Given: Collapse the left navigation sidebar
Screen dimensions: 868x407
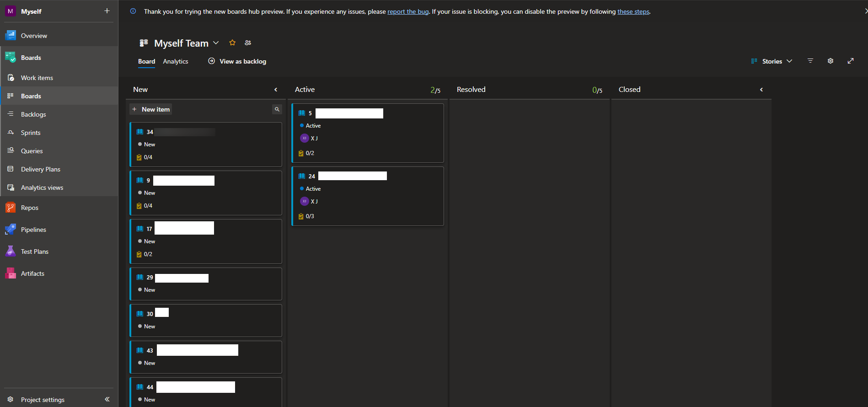Looking at the screenshot, I should point(107,399).
